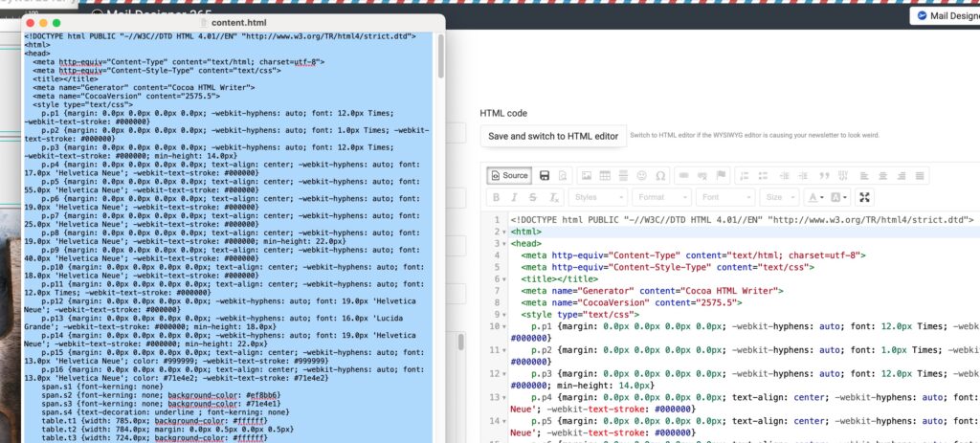Click the Content-Style-Type meta tag on line 5

point(667,267)
